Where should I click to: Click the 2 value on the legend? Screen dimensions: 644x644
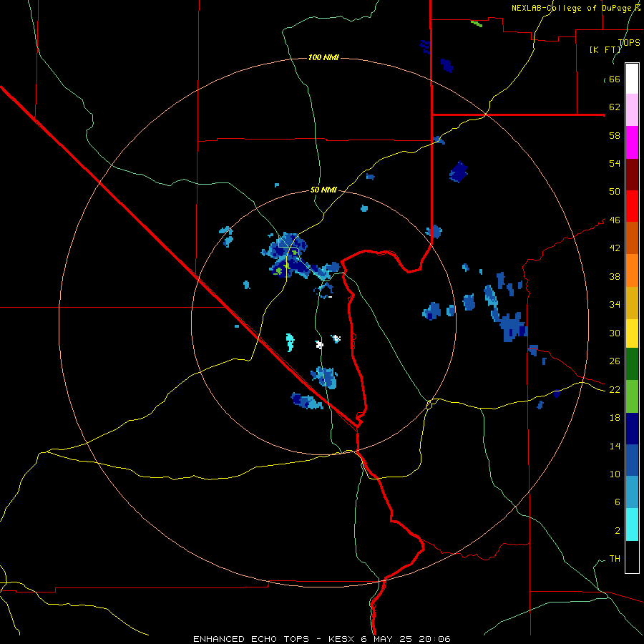(618, 530)
